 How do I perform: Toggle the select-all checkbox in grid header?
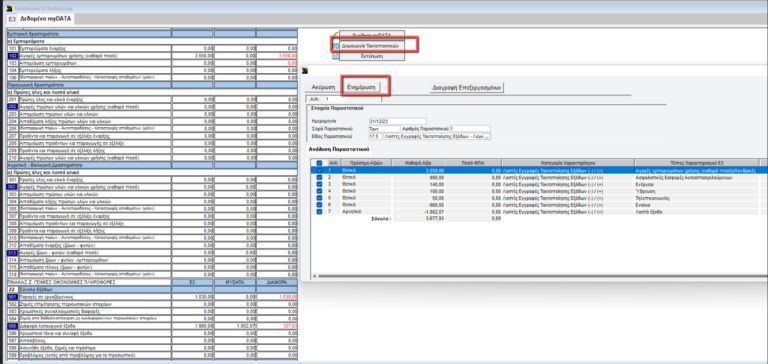pyautogui.click(x=319, y=163)
